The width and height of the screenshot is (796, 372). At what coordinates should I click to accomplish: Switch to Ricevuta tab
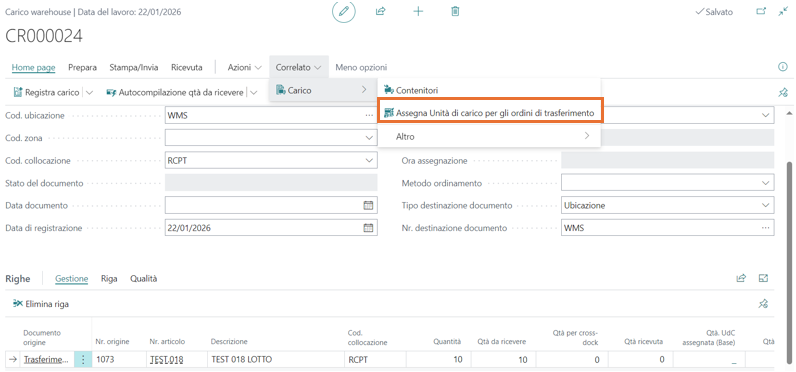[x=187, y=67]
